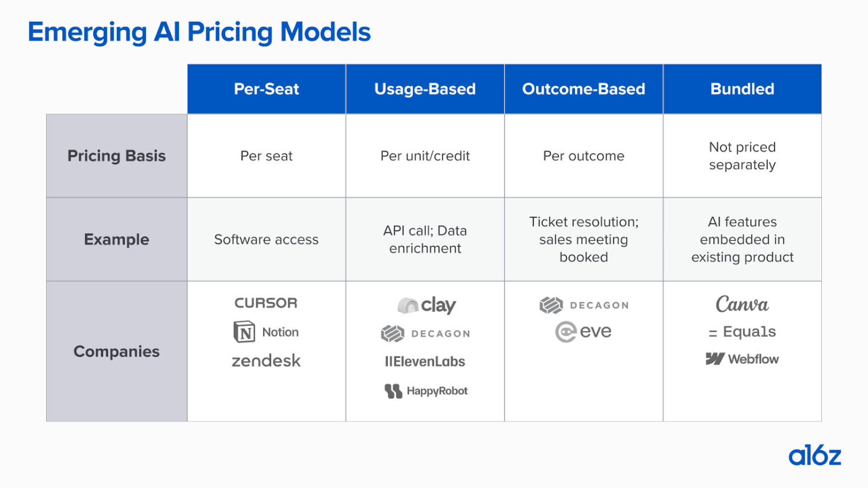Click the Emerging AI Pricing Models title
Image resolution: width=868 pixels, height=488 pixels.
point(199,32)
